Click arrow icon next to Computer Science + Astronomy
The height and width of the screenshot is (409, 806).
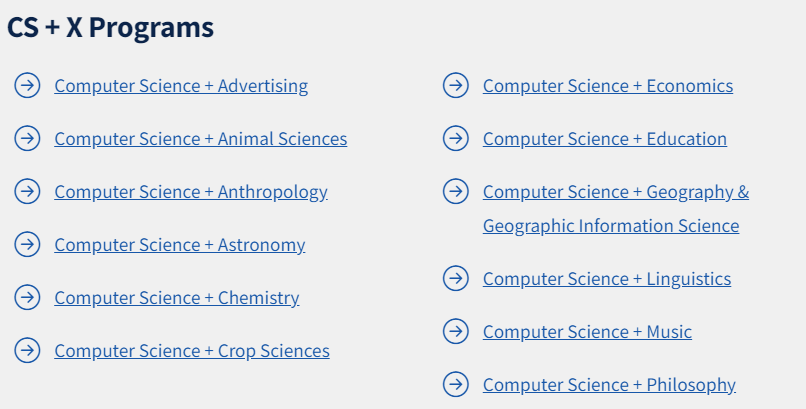[27, 245]
